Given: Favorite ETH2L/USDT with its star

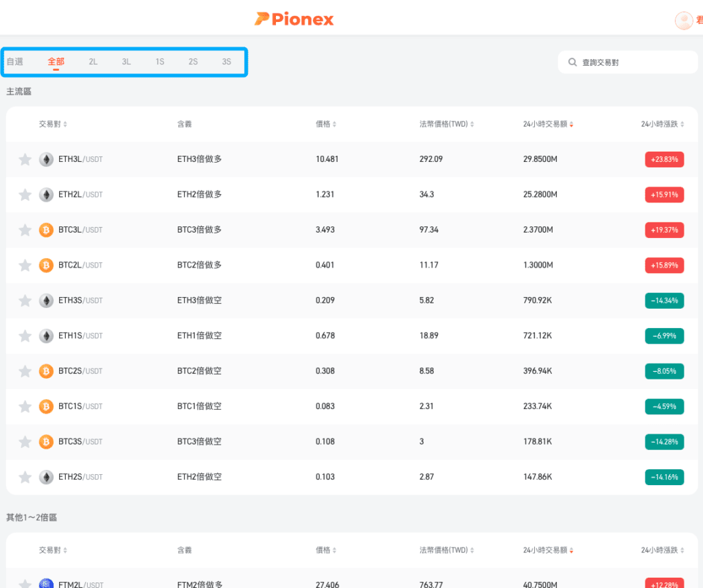Looking at the screenshot, I should pos(25,194).
